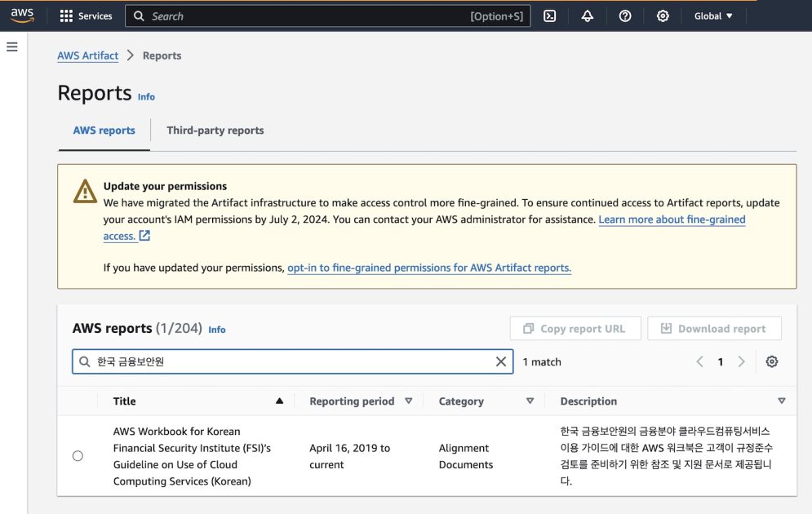Viewport: 812px width, 514px height.
Task: Open account settings from the gear icon
Action: coord(663,16)
